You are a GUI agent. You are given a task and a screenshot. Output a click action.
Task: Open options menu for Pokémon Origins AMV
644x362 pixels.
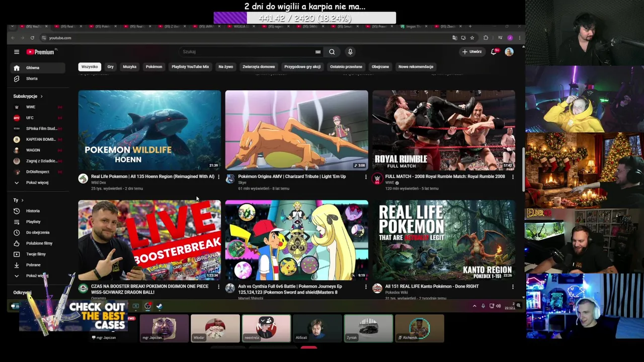click(x=366, y=177)
